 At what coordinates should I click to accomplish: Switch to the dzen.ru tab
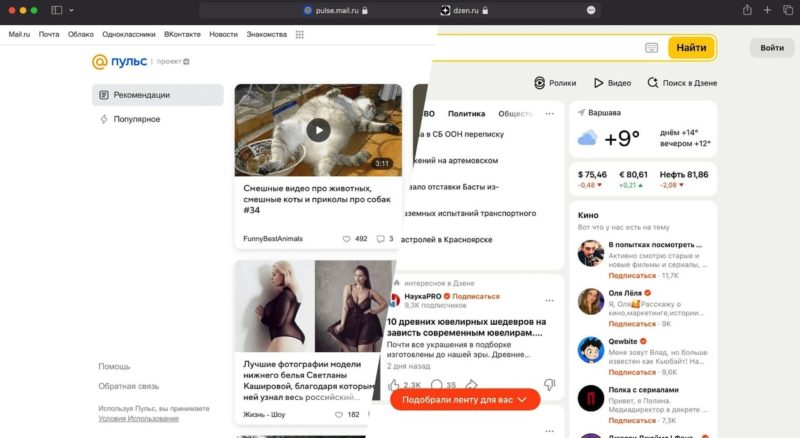(x=464, y=10)
